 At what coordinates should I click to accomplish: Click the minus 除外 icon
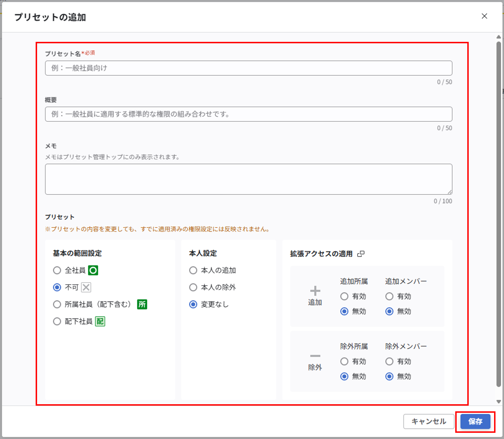(315, 356)
